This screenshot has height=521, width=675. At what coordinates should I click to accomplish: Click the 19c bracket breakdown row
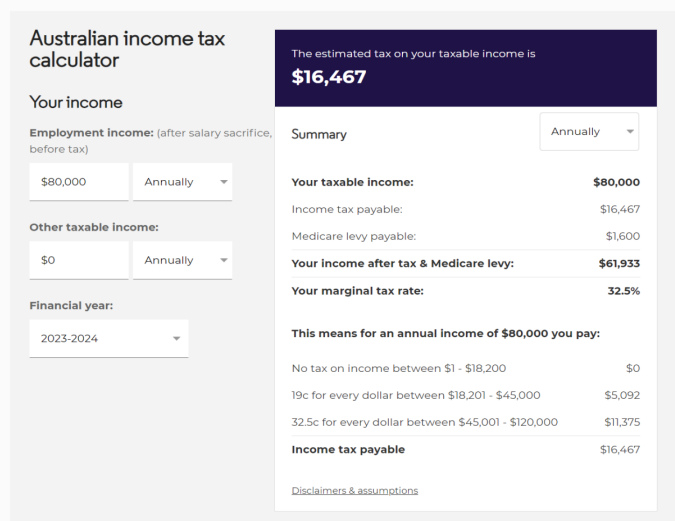pos(466,395)
